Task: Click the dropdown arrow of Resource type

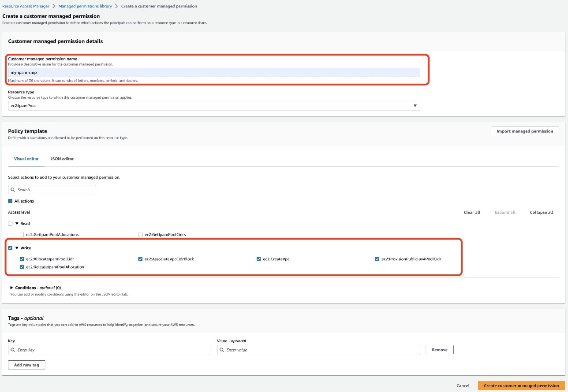Action: point(415,106)
